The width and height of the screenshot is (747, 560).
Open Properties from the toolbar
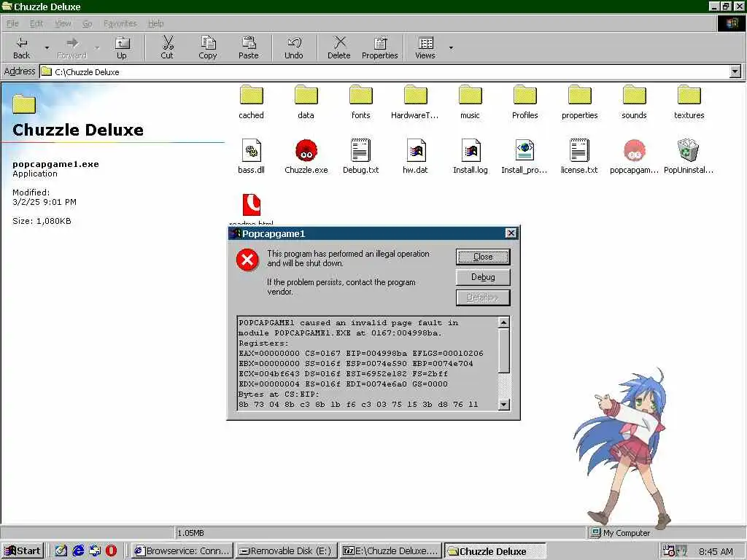[379, 47]
